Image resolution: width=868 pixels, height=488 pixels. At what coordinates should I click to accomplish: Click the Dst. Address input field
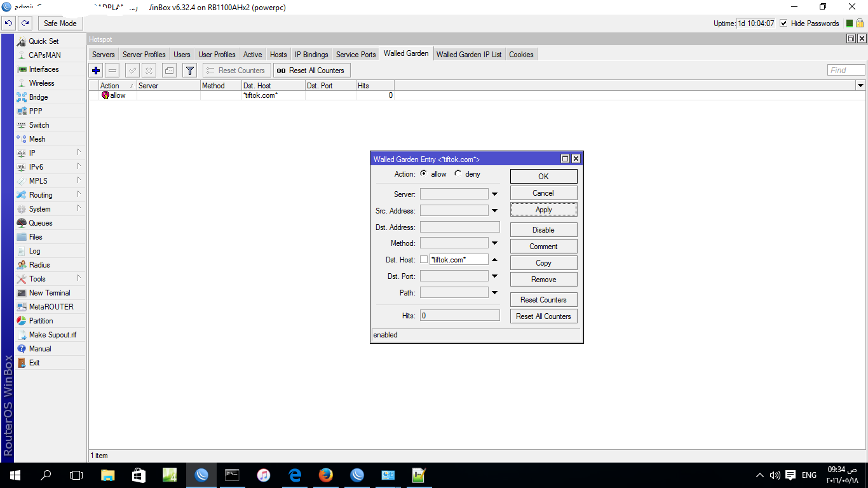pyautogui.click(x=460, y=227)
